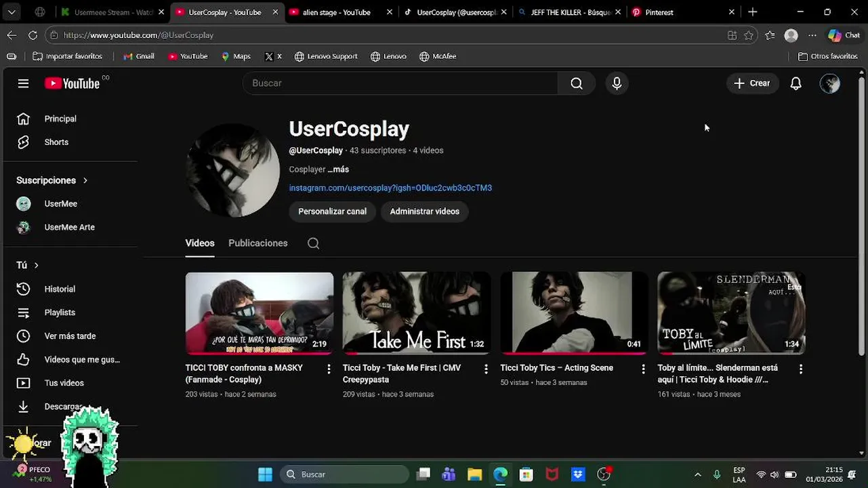This screenshot has height=488, width=868.
Task: Switch to Publicaciones channel tab
Action: point(258,243)
